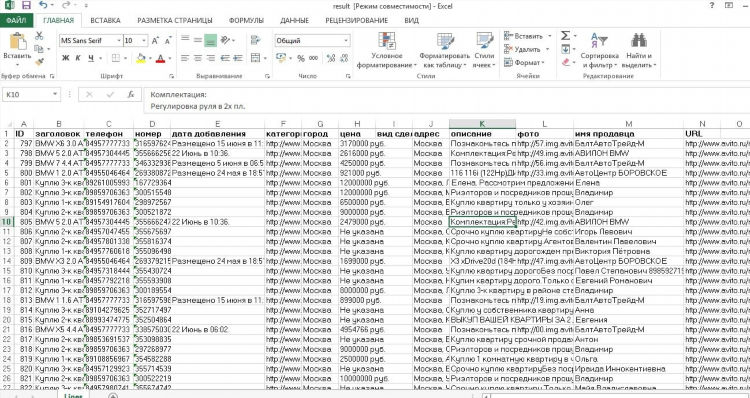Click the formula bar text Комплектация
The height and width of the screenshot is (398, 750).
pos(178,95)
